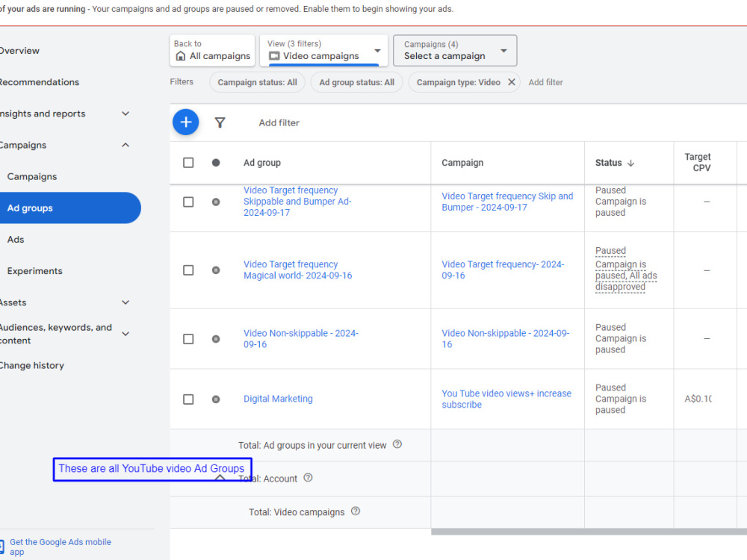This screenshot has height=560, width=747.
Task: Click paused status icon for Video Non-skippable row
Action: 216,339
